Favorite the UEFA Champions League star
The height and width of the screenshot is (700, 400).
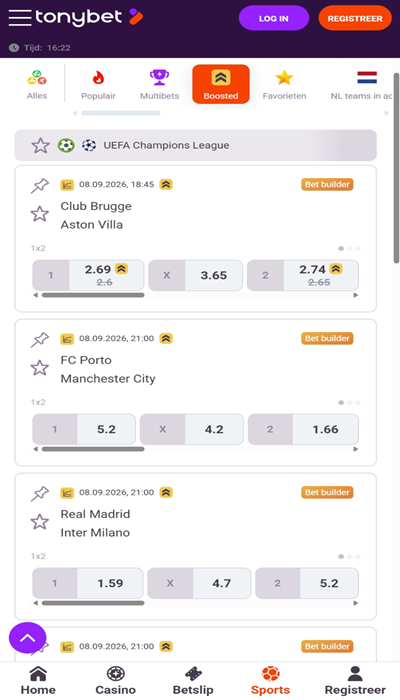pyautogui.click(x=40, y=146)
